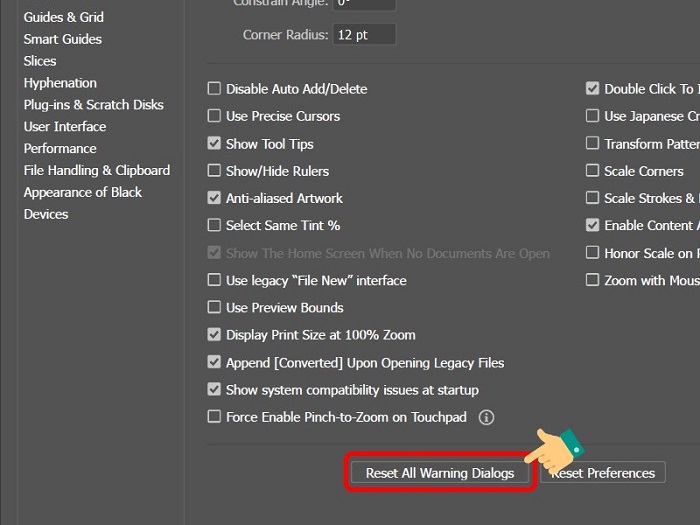The width and height of the screenshot is (700, 525).
Task: Click the info icon beside Pinch-to-Zoom option
Action: click(487, 417)
